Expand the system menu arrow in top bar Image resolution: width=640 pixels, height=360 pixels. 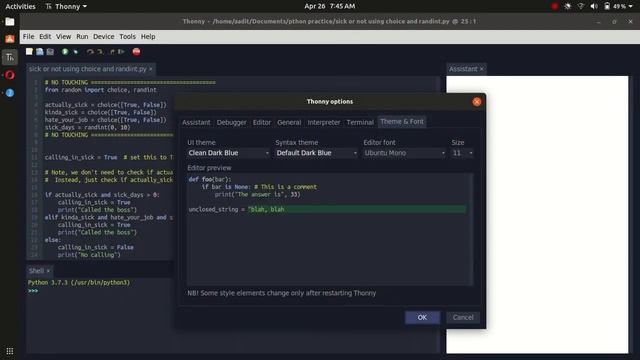631,7
